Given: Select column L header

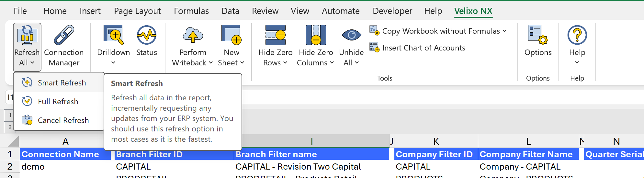Looking at the screenshot, I should pos(528,141).
